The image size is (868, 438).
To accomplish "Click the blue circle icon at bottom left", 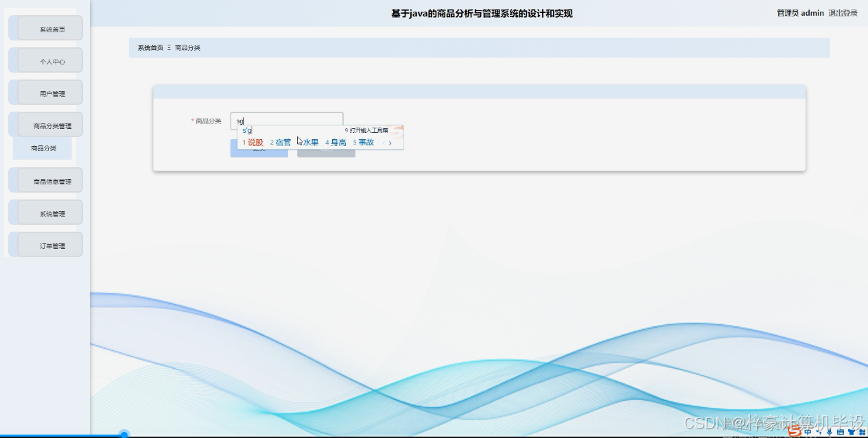I will tap(124, 433).
